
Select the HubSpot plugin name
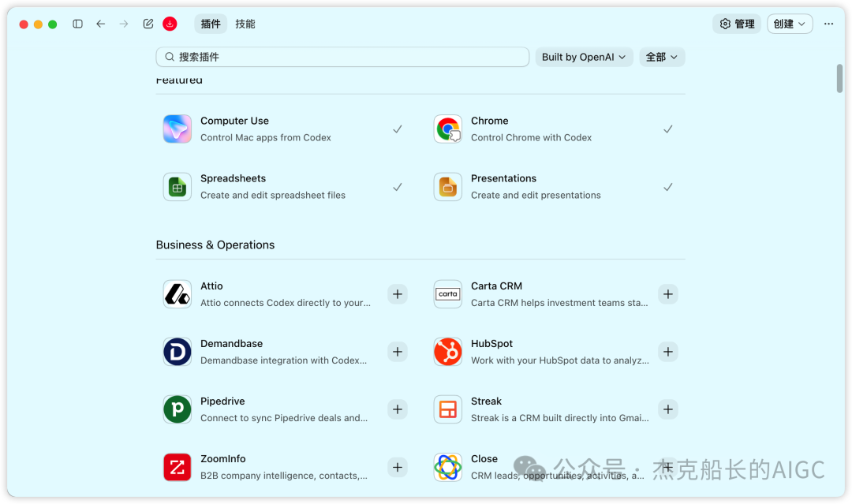(x=491, y=343)
